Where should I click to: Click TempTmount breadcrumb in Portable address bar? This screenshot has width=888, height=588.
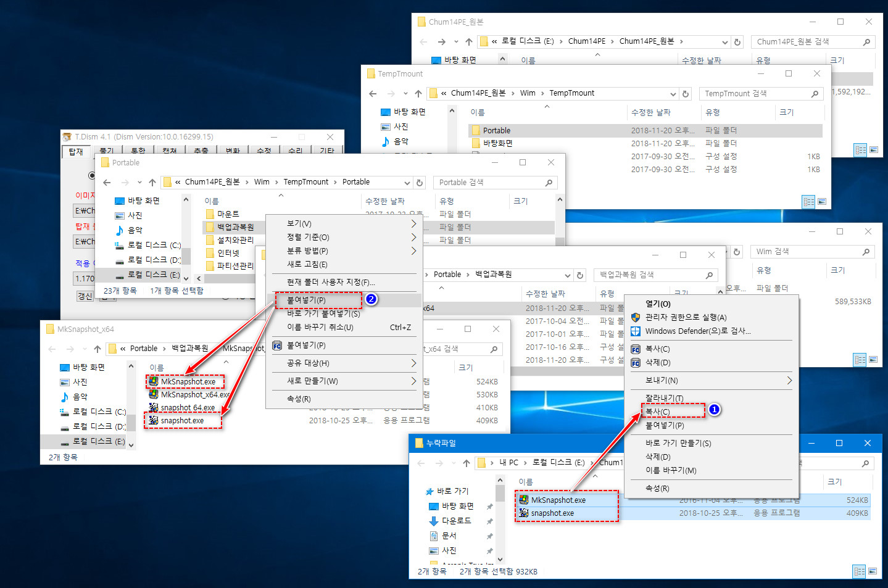pos(306,182)
